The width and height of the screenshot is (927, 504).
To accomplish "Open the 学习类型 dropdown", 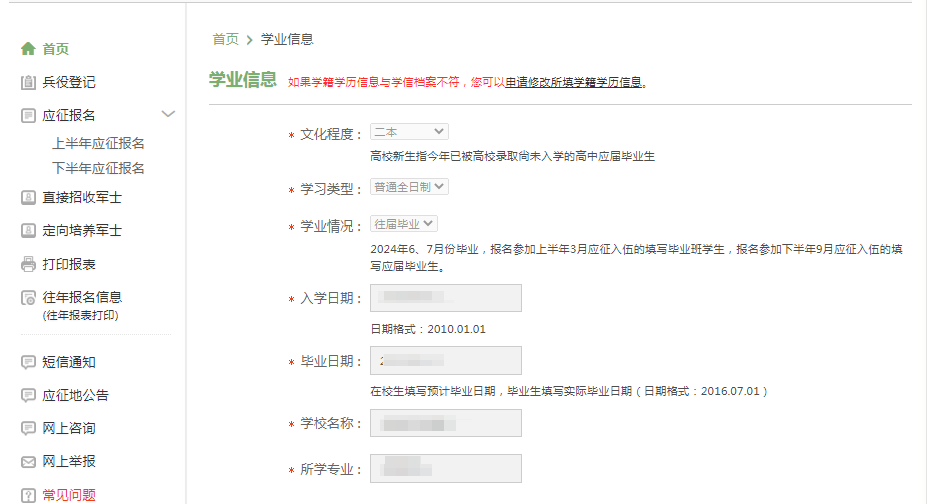I will (x=409, y=186).
